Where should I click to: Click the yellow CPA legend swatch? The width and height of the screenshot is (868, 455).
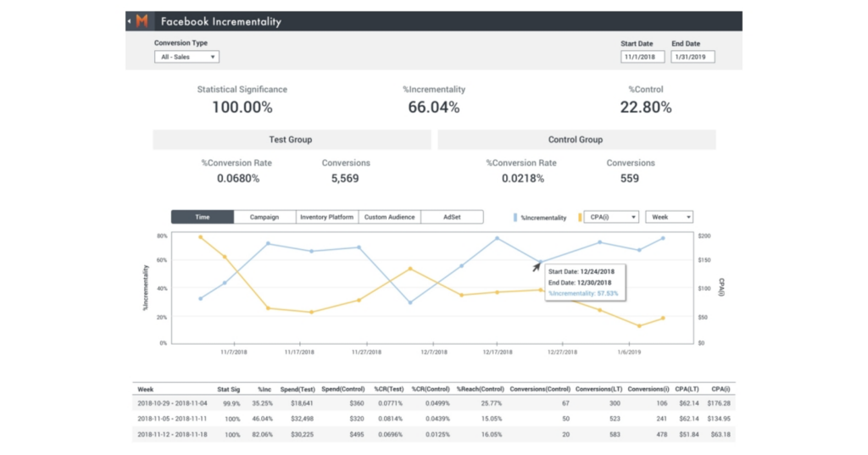pos(580,218)
